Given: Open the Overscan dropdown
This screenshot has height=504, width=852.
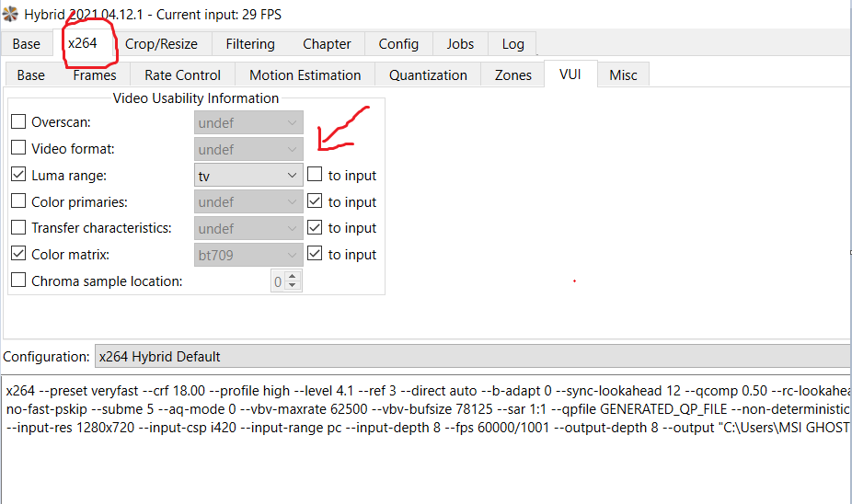Looking at the screenshot, I should (248, 122).
